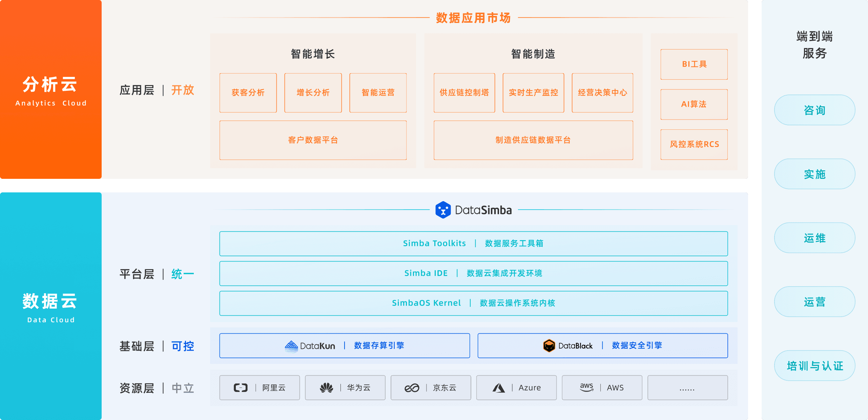Click the 运营 service pill
Viewport: 868px width, 420px height.
click(814, 302)
